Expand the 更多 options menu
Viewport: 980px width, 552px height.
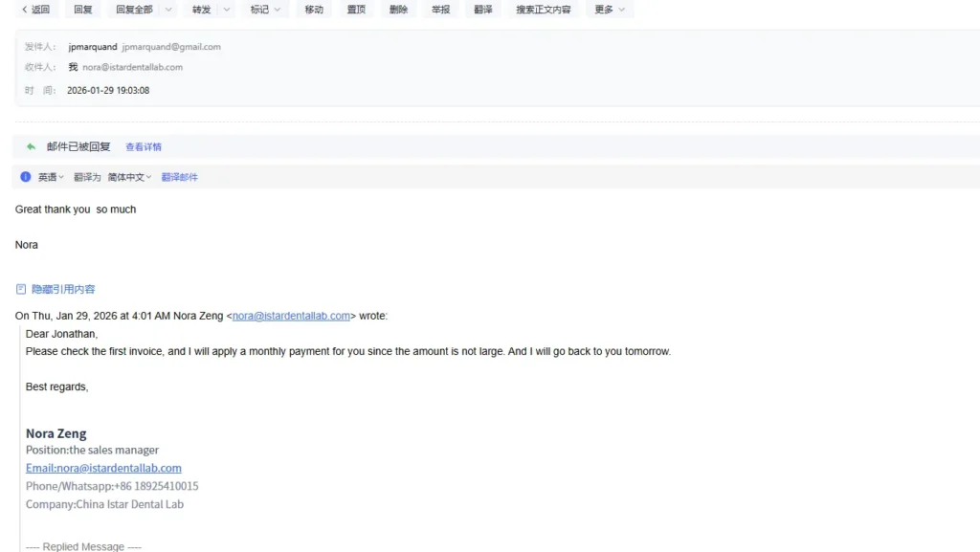pyautogui.click(x=610, y=10)
